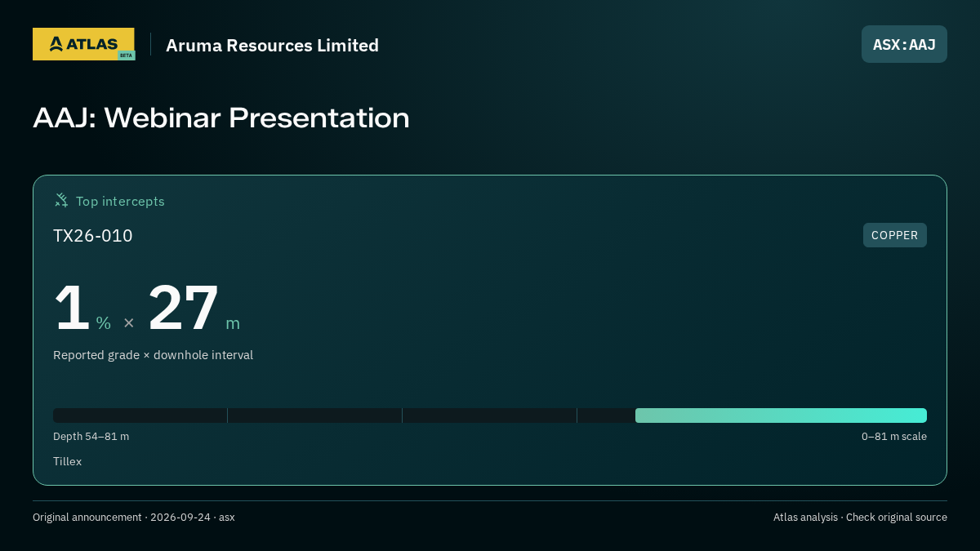980x551 pixels.
Task: Click the 0–81 m scale label
Action: pyautogui.click(x=893, y=437)
